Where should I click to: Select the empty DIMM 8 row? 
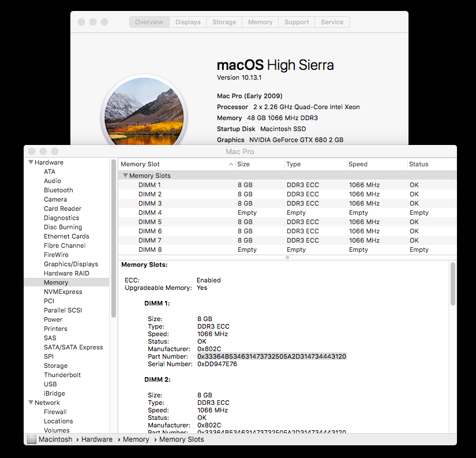coord(287,250)
